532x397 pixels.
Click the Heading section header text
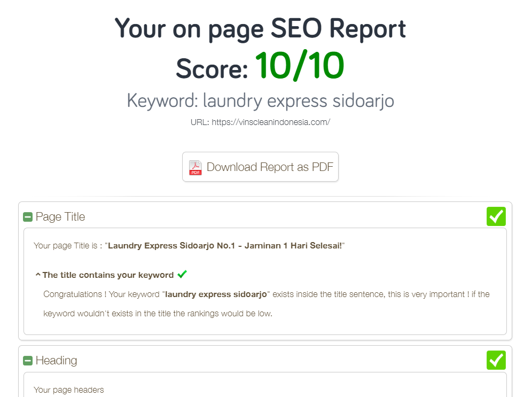pyautogui.click(x=56, y=360)
